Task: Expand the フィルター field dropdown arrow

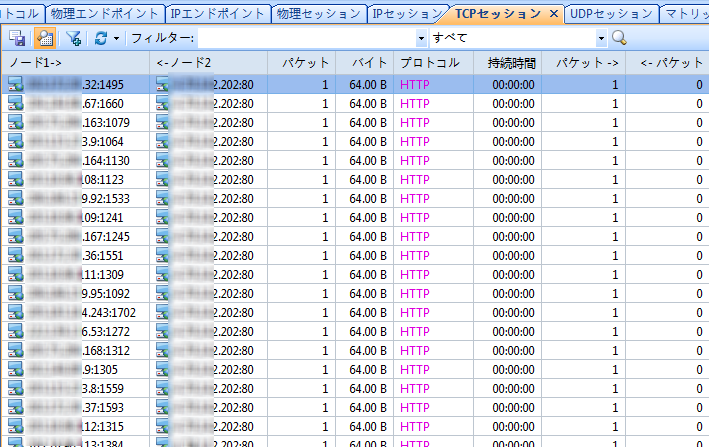Action: (421, 38)
